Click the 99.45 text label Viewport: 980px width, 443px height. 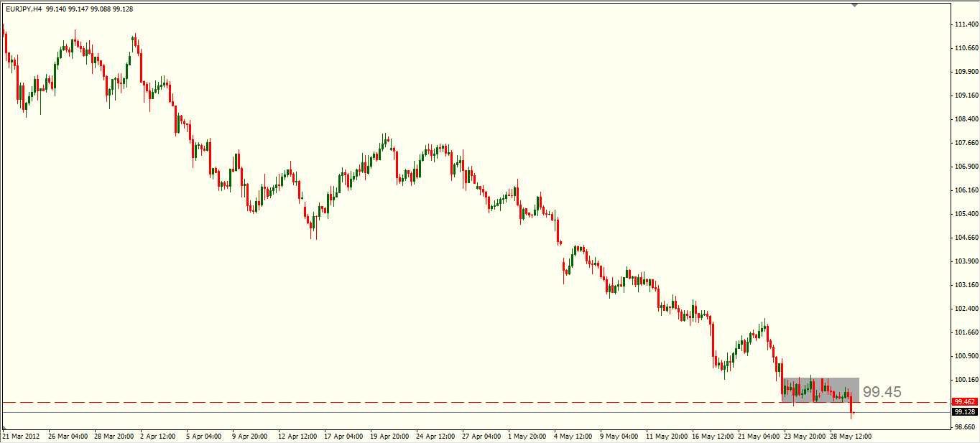tap(882, 392)
